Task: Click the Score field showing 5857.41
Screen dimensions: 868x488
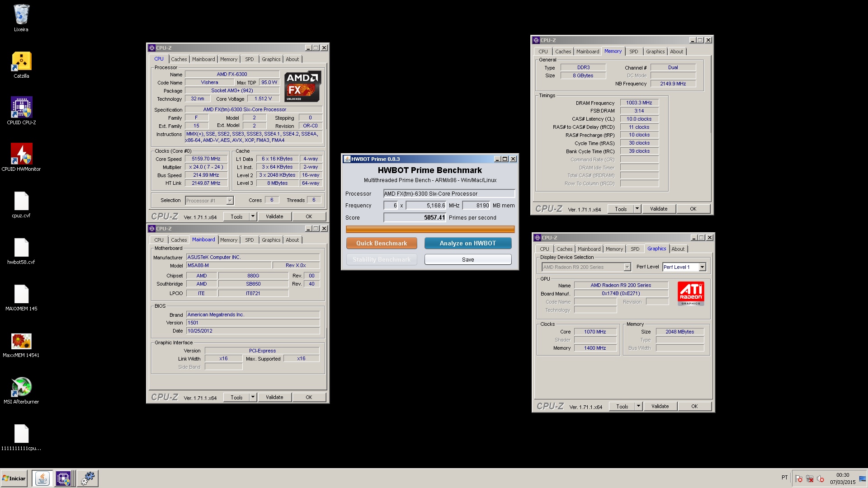Action: click(415, 217)
